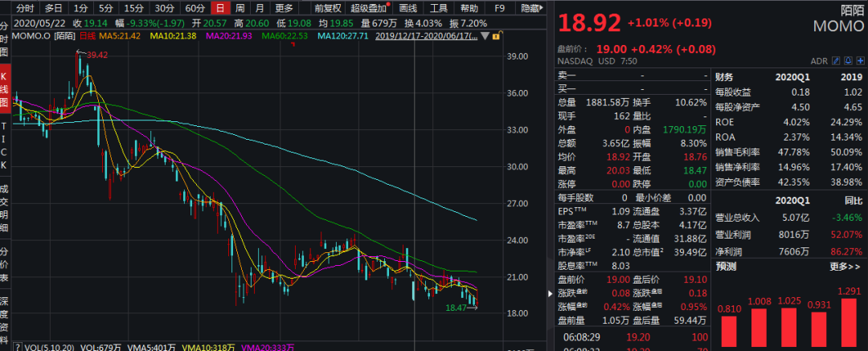
Task: Click the MA20:21.93 indicator label
Action: 228,36
